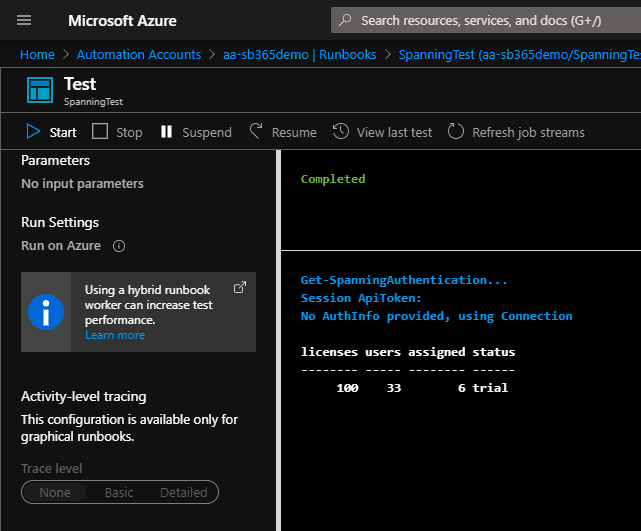Viewport: 641px width, 531px height.
Task: Navigate to aa-sb365demo | Runbooks breadcrumb
Action: [299, 54]
